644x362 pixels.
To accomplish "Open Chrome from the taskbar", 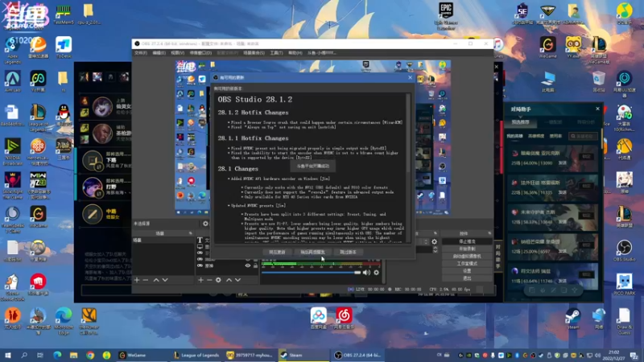I will [90, 355].
